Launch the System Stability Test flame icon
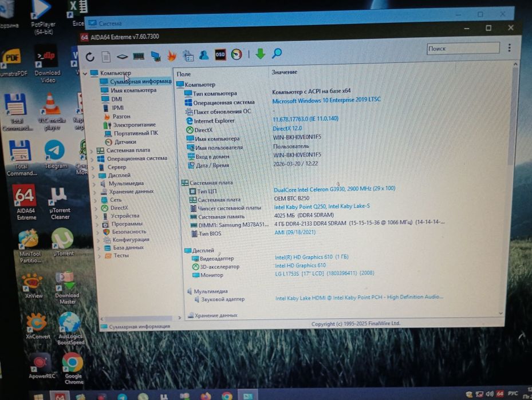The image size is (532, 400). (x=172, y=56)
